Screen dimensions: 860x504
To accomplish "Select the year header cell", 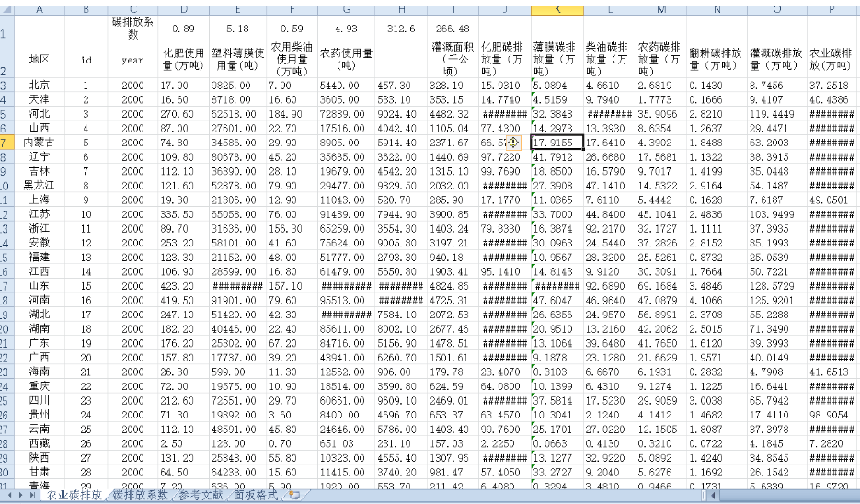I will pyautogui.click(x=132, y=59).
